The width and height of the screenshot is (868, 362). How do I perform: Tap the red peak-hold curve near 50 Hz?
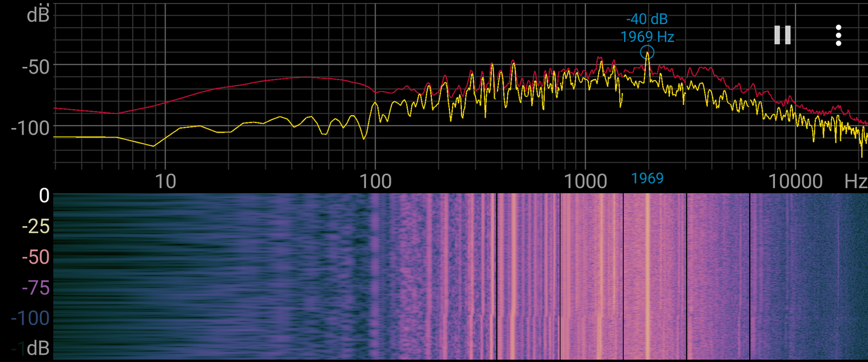coord(300,77)
